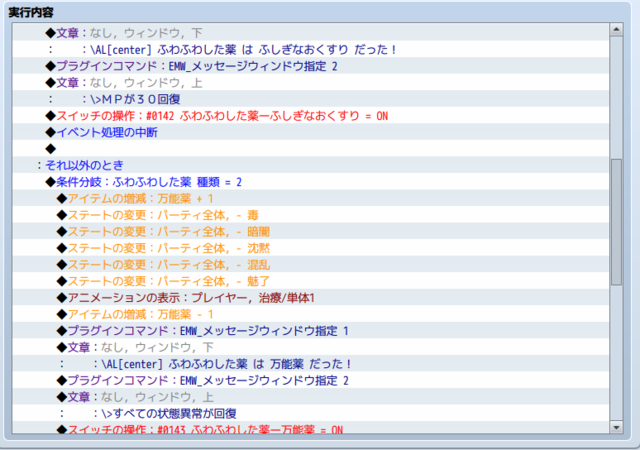640x450 pixels.
Task: Select plugin command row EMW_メッセージウィンドウ指定 1
Action: (x=311, y=331)
